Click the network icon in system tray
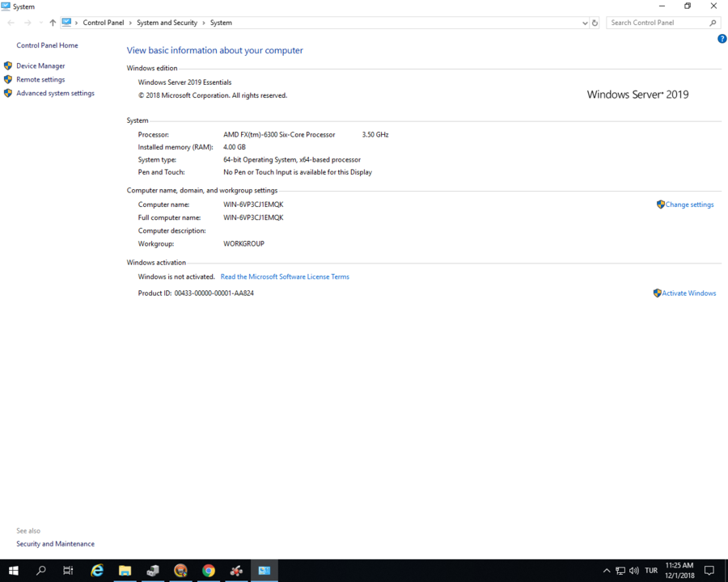This screenshot has width=728, height=582. pyautogui.click(x=620, y=571)
